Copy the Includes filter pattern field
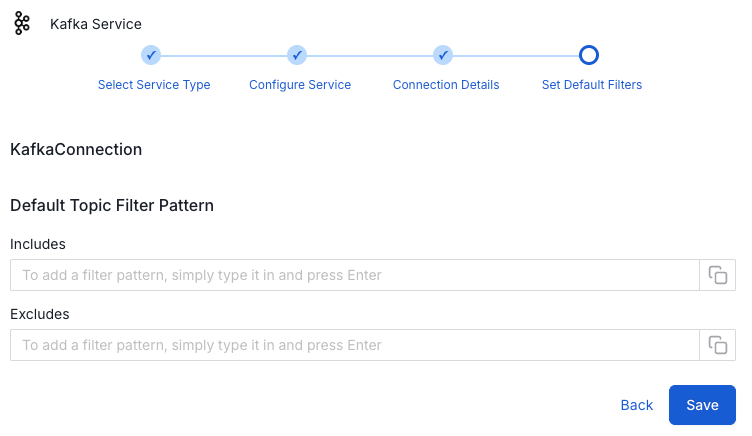 coord(717,275)
